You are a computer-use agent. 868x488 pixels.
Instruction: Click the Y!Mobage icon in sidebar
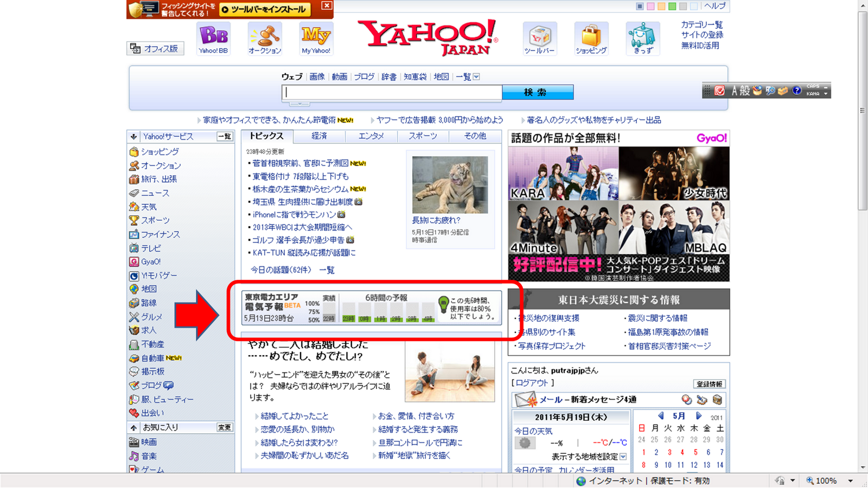pyautogui.click(x=134, y=276)
